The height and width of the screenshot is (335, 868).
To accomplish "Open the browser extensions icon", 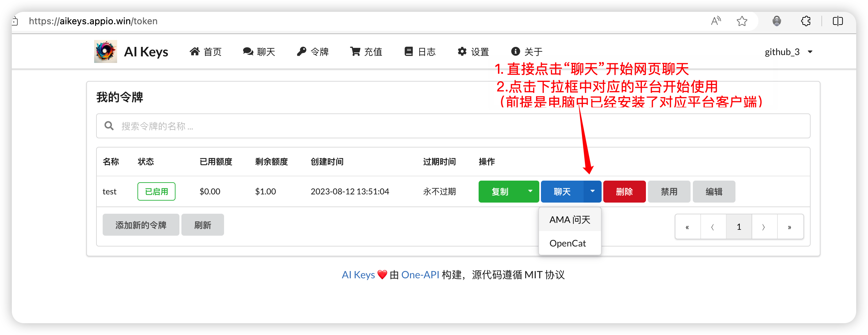I will pyautogui.click(x=806, y=21).
